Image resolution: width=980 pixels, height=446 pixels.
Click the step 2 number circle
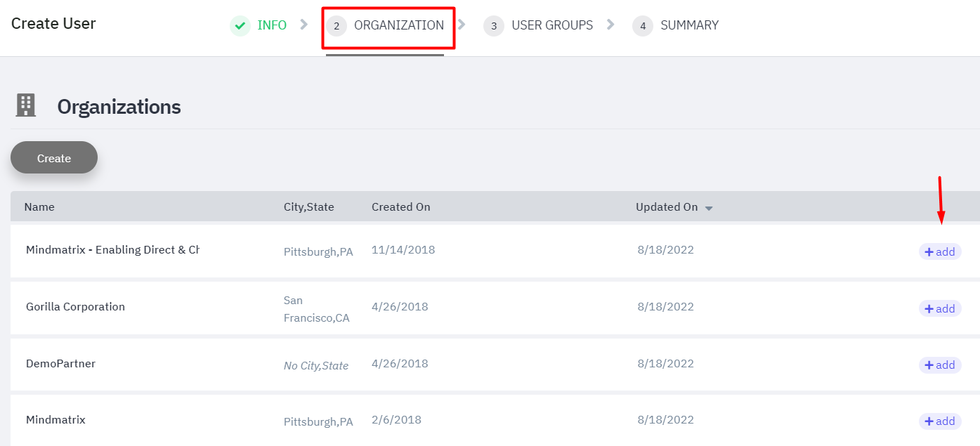coord(337,26)
